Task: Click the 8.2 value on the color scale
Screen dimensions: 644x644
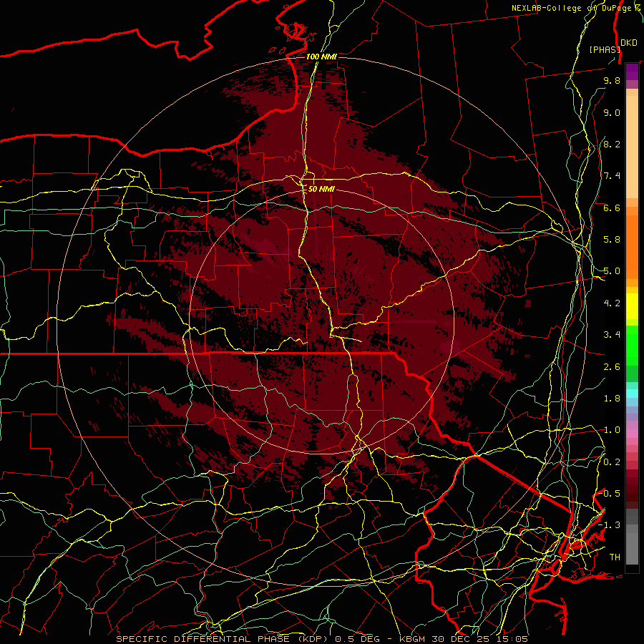Action: point(612,144)
